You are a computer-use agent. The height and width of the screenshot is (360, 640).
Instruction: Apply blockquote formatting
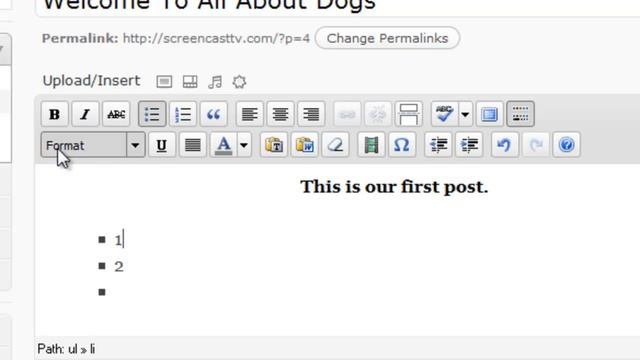213,114
